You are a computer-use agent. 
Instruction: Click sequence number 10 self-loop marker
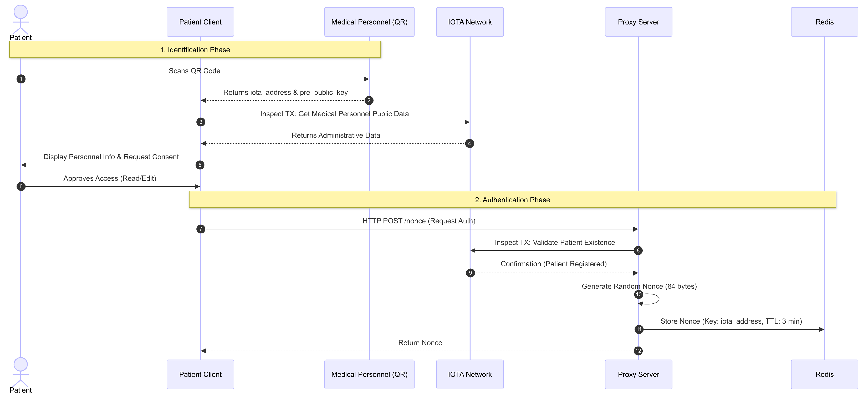(639, 294)
